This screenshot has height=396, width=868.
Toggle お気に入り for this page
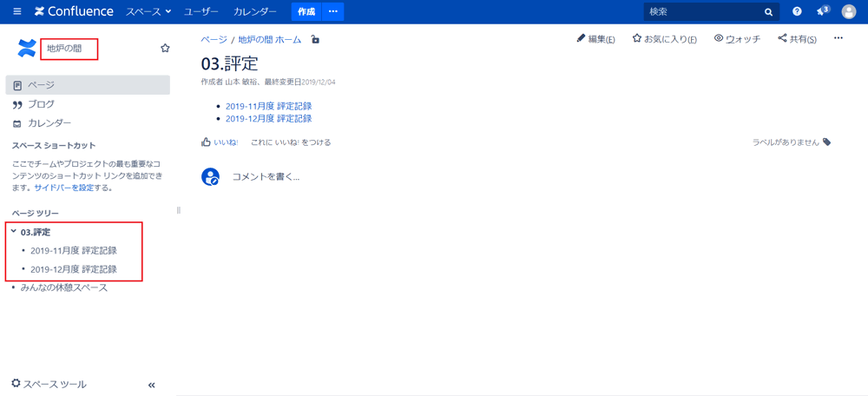tap(664, 39)
